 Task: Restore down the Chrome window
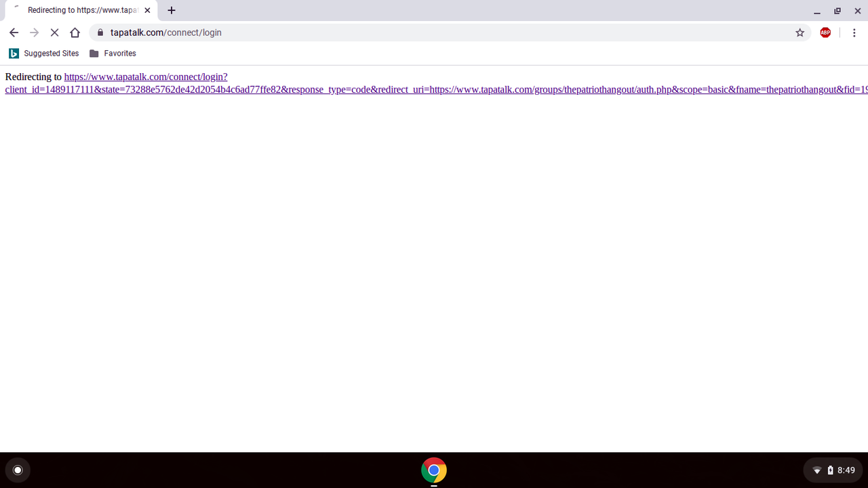point(837,11)
